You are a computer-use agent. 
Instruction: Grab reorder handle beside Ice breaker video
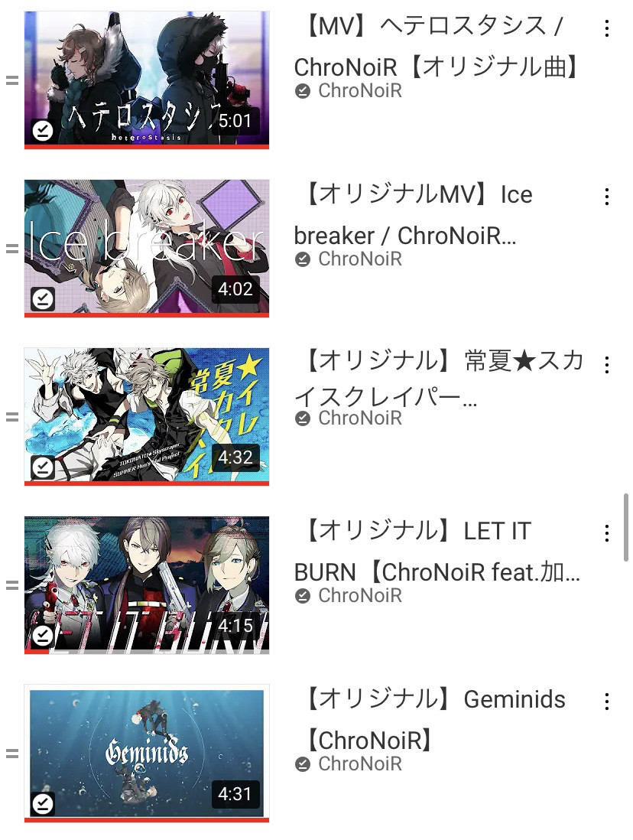pos(11,249)
